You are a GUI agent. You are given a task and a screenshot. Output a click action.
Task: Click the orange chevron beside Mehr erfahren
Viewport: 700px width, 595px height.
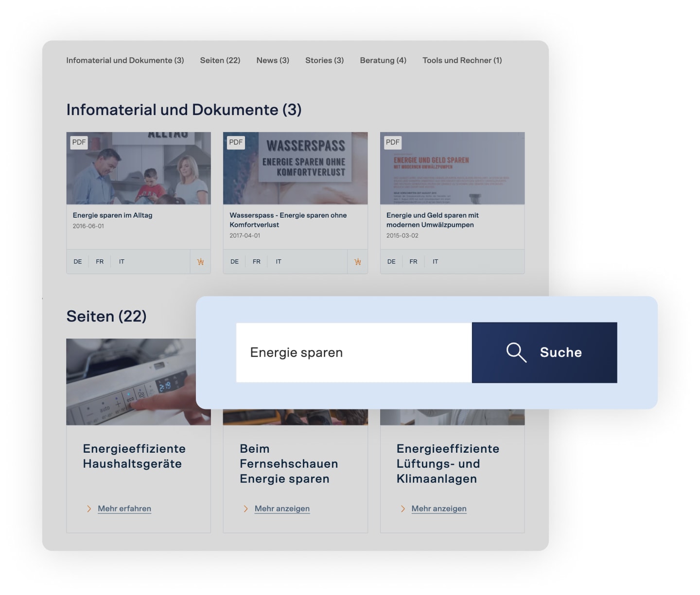coord(89,509)
